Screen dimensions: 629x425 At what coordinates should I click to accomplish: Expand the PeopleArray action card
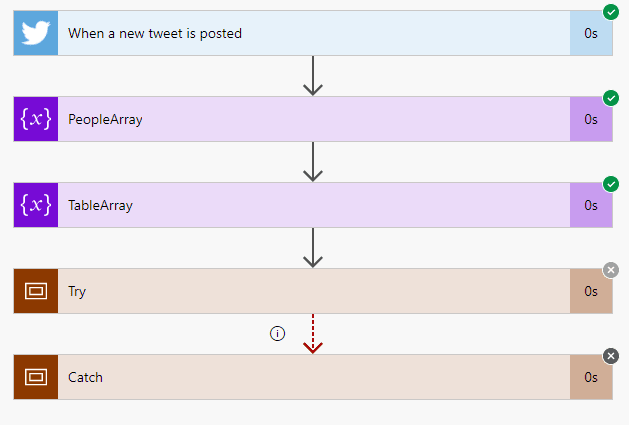tap(300, 119)
